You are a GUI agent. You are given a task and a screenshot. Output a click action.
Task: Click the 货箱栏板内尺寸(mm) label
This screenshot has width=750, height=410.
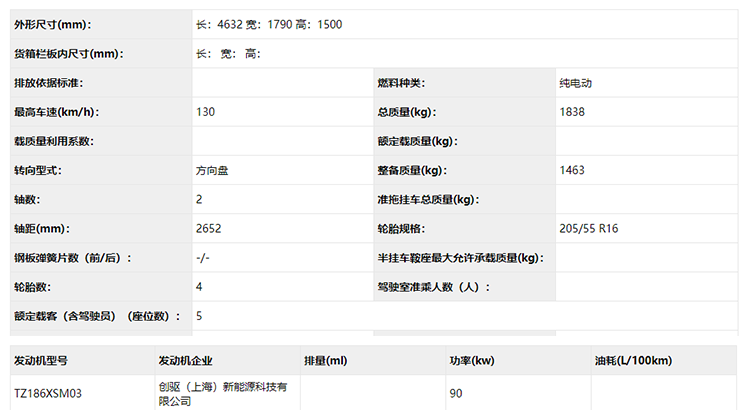coord(68,54)
